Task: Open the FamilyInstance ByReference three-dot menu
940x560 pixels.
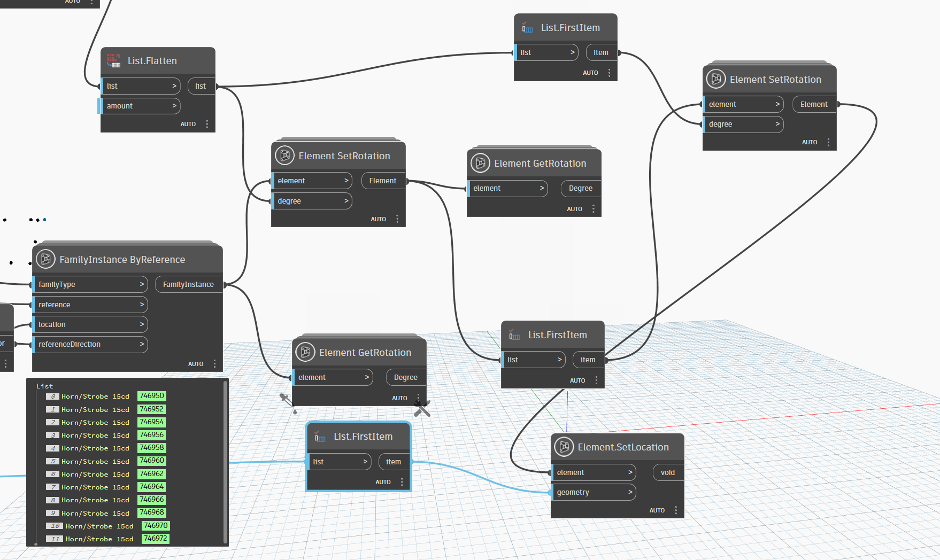Action: coord(214,364)
